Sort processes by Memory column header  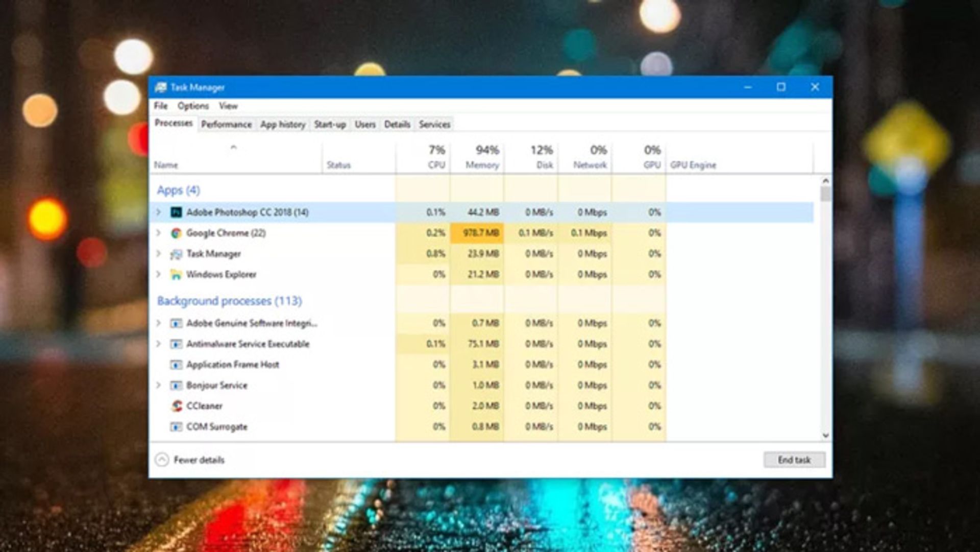(481, 165)
